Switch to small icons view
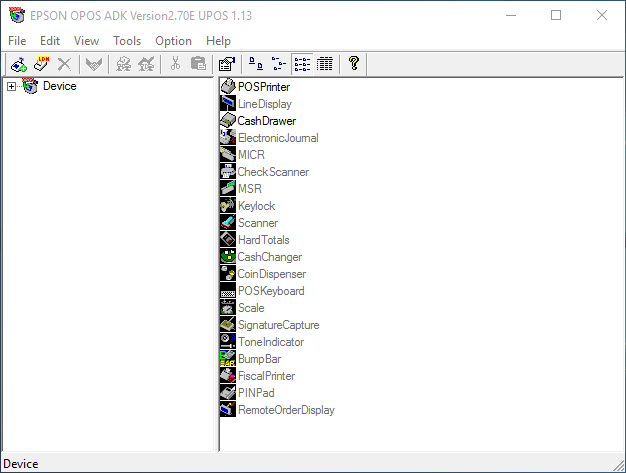The height and width of the screenshot is (473, 626). click(x=278, y=64)
